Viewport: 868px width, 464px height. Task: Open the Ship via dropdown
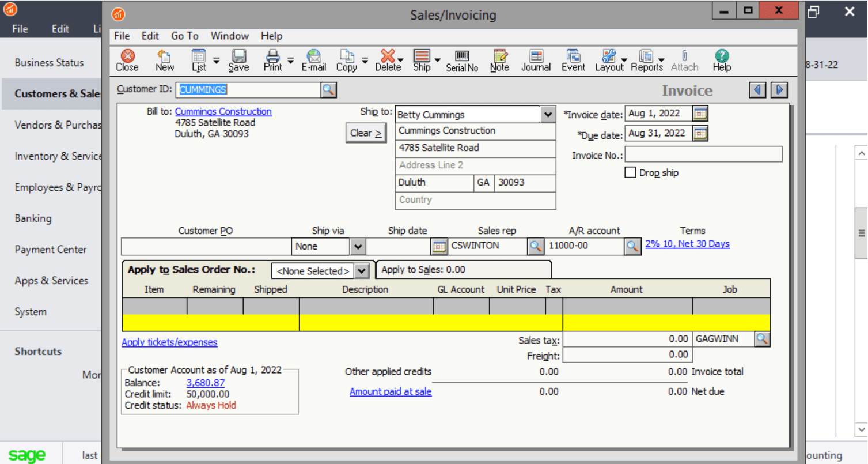pyautogui.click(x=358, y=246)
